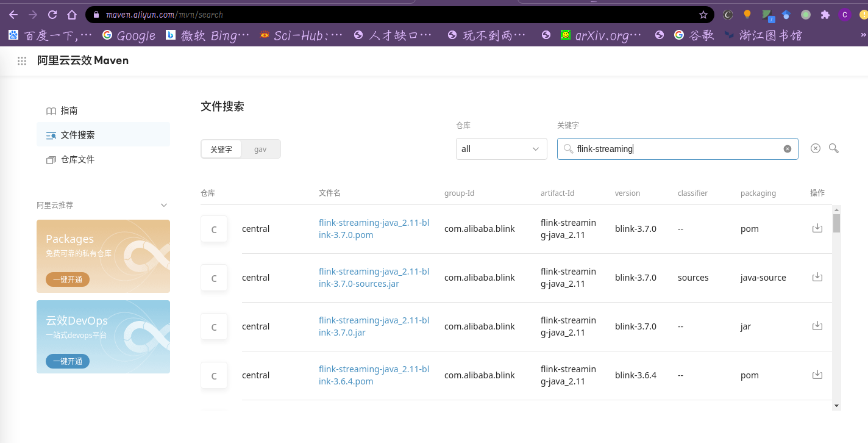
Task: Collapse the 阿里云推荐 section
Action: coord(163,205)
